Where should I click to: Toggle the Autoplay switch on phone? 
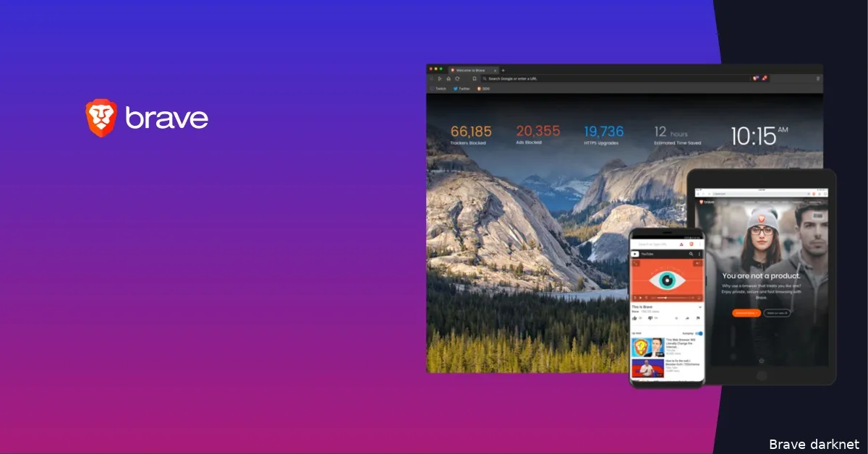(x=699, y=333)
